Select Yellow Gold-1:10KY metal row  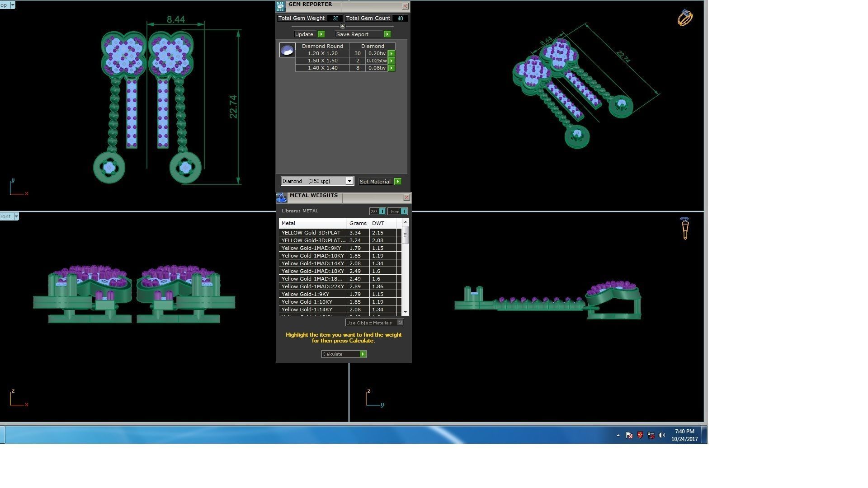pyautogui.click(x=312, y=302)
